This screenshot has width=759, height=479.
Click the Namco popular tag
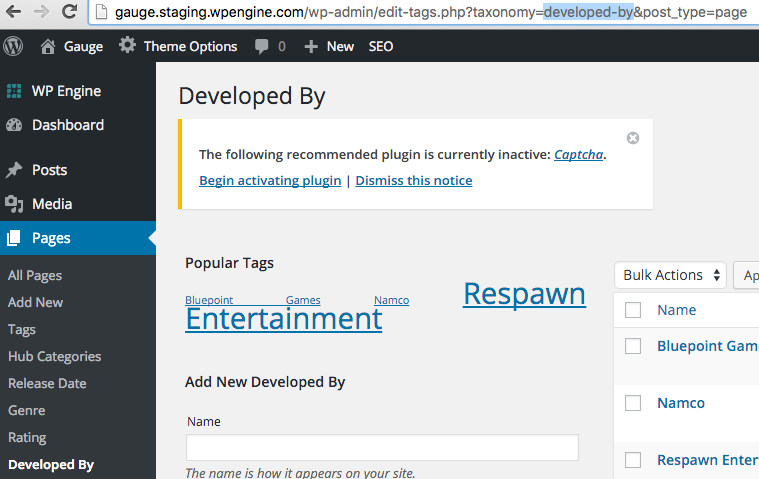point(392,300)
